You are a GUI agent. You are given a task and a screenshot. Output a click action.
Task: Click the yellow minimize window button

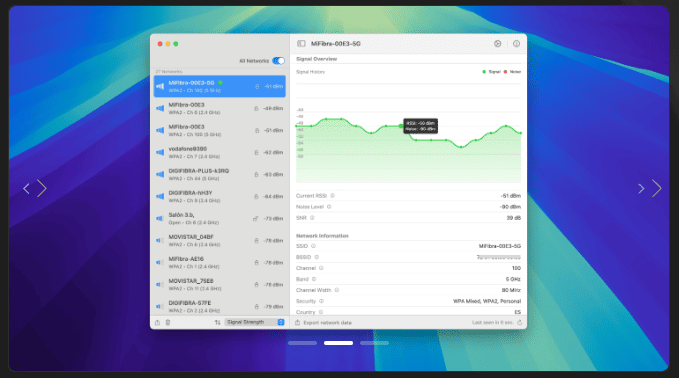point(168,44)
